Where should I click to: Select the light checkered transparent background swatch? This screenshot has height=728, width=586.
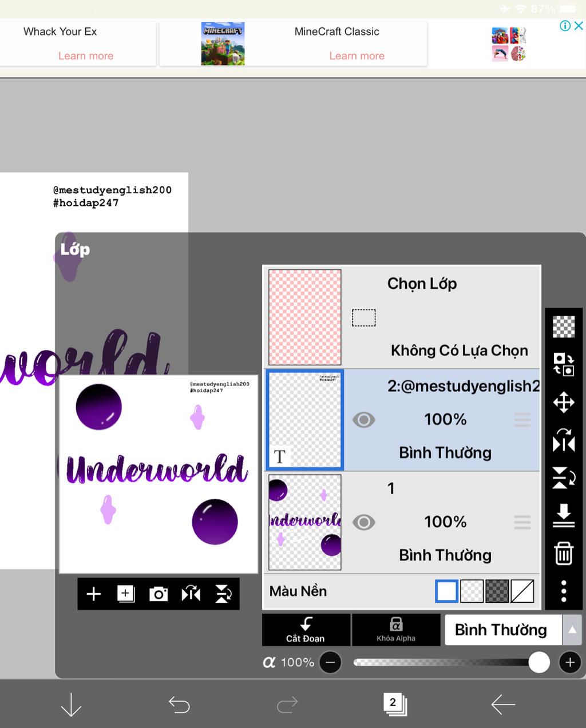472,591
